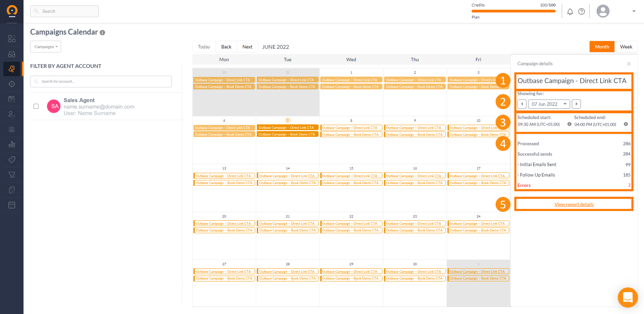644x314 pixels.
Task: Click View report details link
Action: [574, 204]
